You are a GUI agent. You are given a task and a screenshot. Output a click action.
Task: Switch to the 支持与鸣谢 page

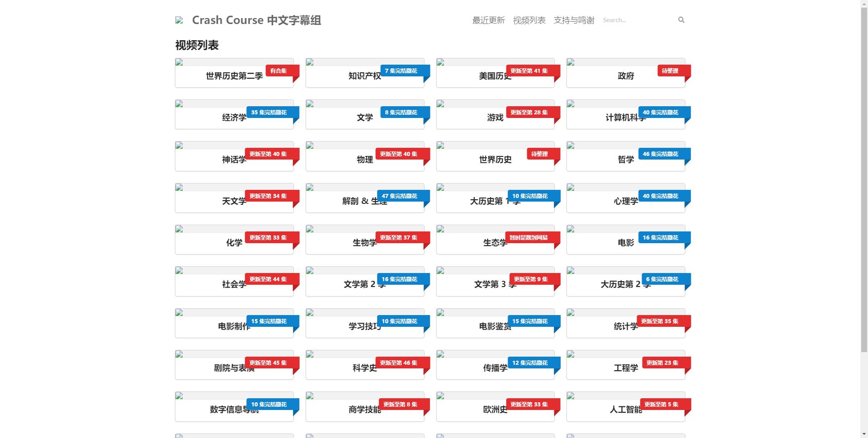pos(574,20)
